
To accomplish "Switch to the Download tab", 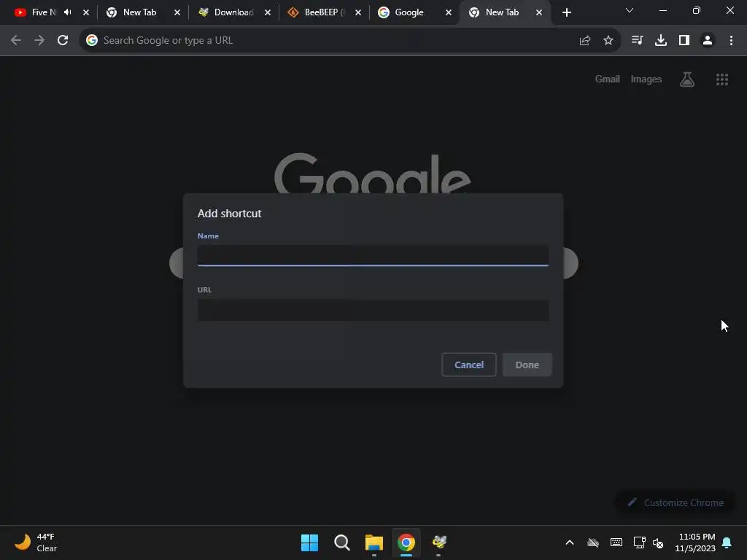I will pyautogui.click(x=233, y=12).
